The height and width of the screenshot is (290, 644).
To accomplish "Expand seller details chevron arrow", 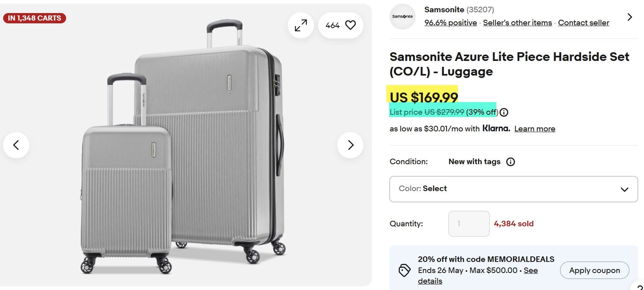I will click(x=630, y=17).
